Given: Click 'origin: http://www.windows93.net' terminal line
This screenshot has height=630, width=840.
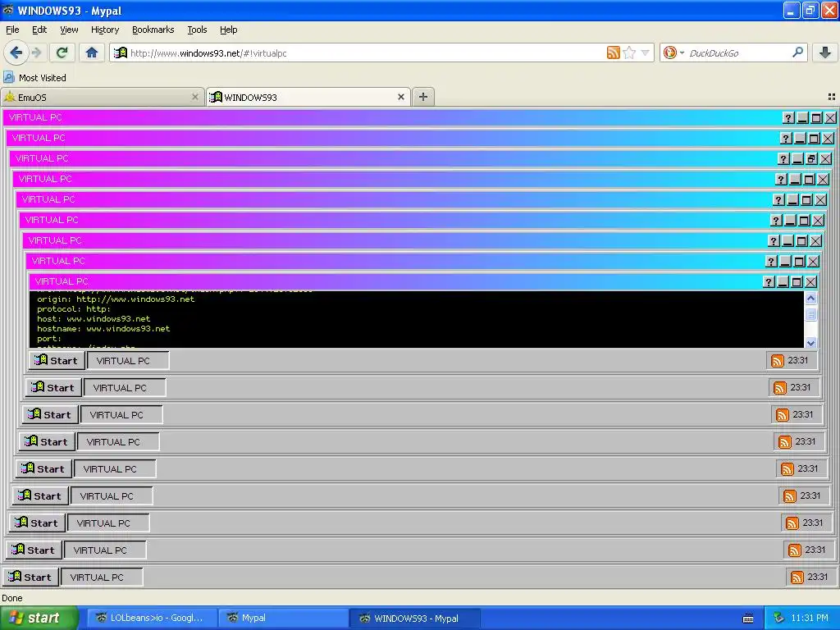Looking at the screenshot, I should 116,299.
